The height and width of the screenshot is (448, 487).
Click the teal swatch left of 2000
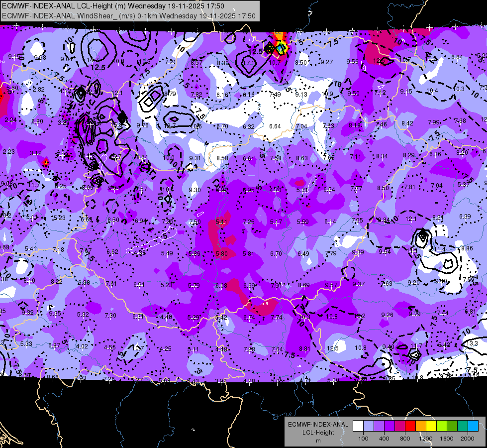coord(463,426)
